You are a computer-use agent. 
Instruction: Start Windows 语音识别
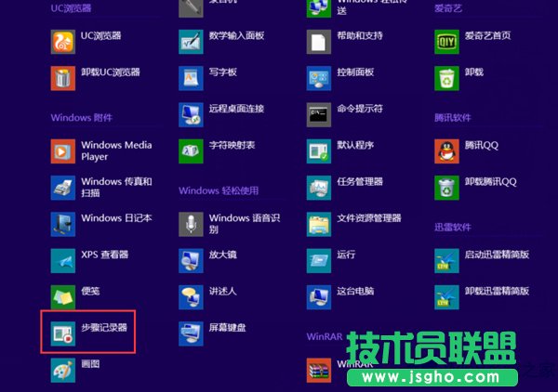point(191,224)
